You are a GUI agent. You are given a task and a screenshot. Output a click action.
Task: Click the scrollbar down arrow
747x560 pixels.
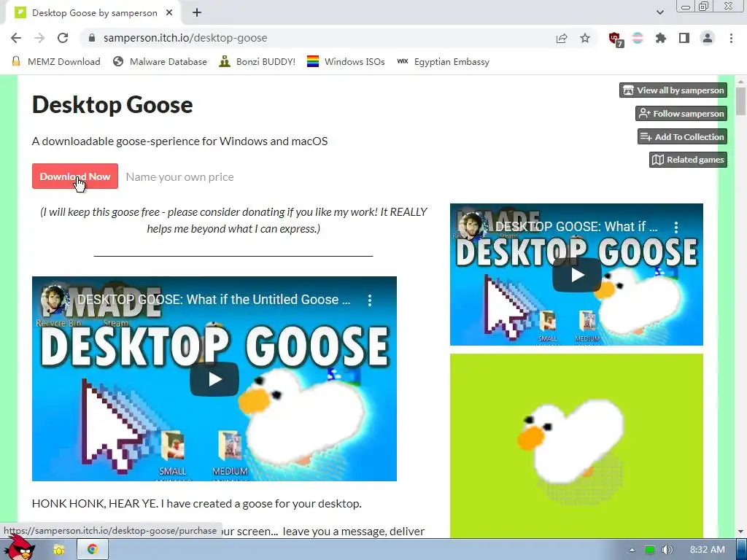(x=740, y=531)
